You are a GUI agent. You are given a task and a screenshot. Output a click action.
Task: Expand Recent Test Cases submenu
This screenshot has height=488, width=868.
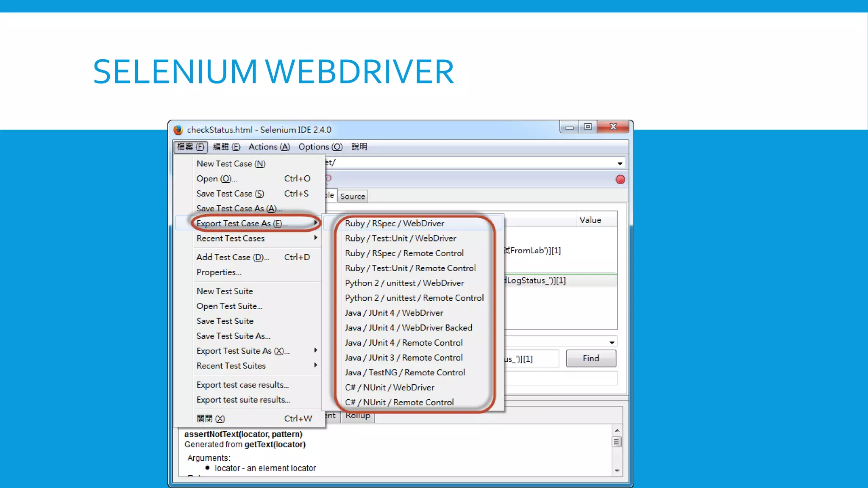tap(249, 238)
